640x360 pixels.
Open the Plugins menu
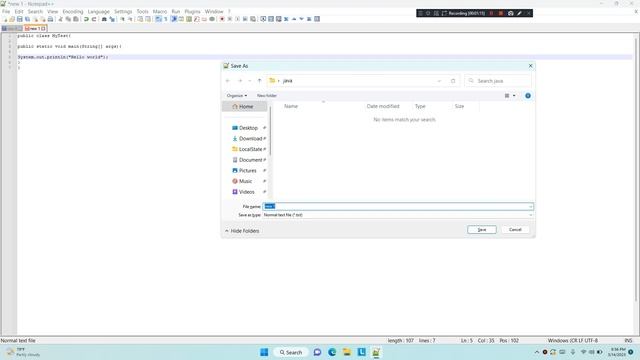[x=192, y=11]
